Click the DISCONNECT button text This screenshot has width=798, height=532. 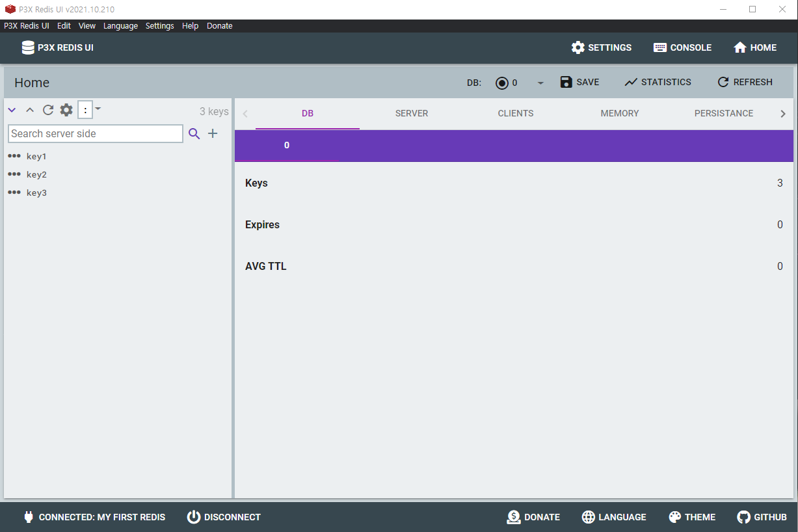[232, 517]
